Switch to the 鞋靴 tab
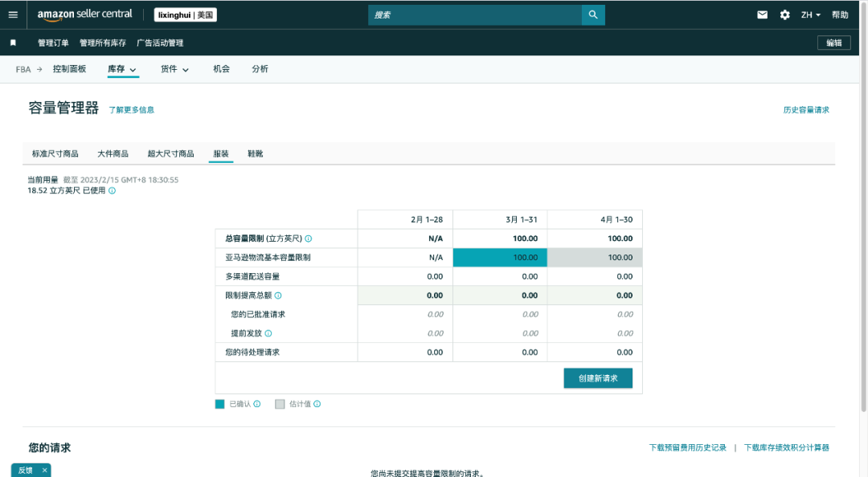Image resolution: width=868 pixels, height=477 pixels. [x=256, y=154]
